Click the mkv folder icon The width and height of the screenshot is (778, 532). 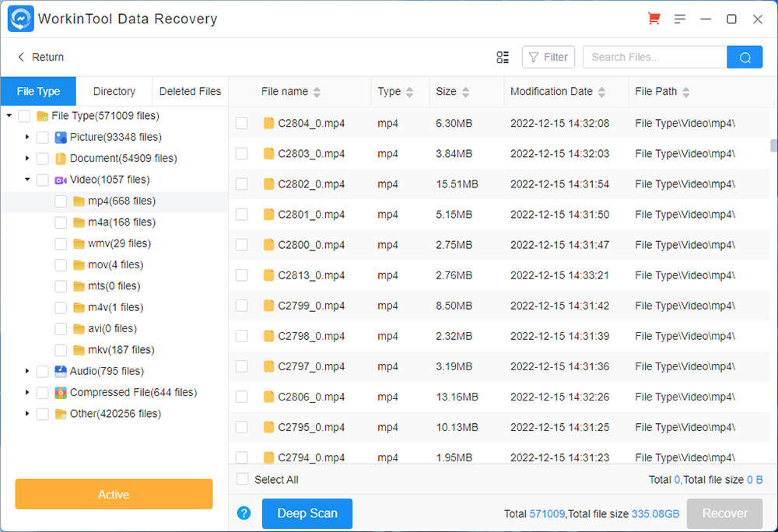click(79, 350)
